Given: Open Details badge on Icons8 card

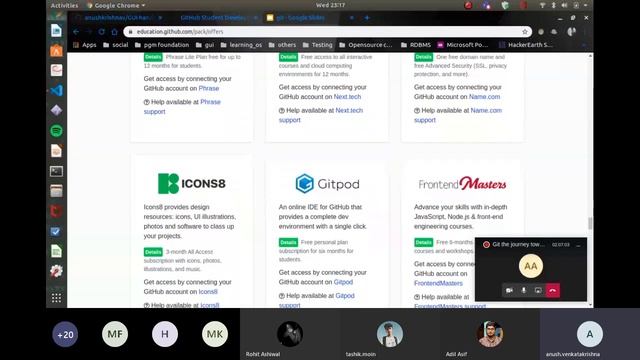Looking at the screenshot, I should tap(153, 252).
